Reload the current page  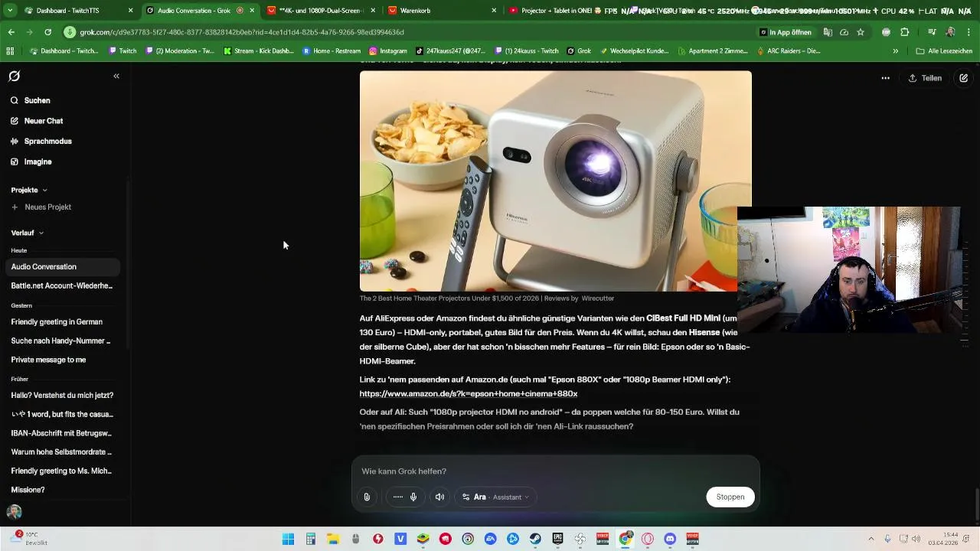pos(47,32)
